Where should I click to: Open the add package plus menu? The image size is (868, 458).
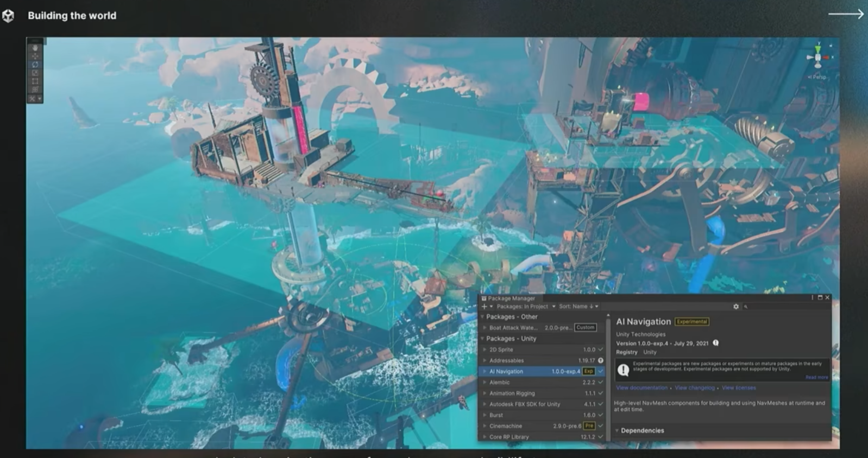pyautogui.click(x=486, y=307)
